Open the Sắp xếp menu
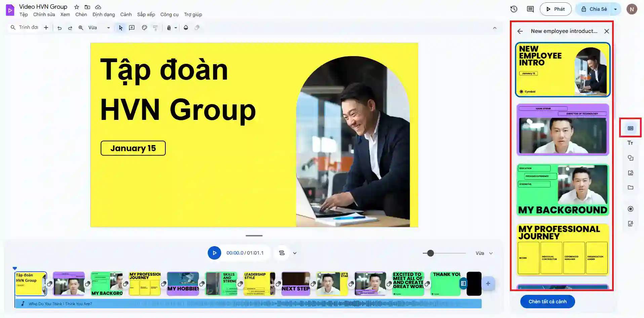The height and width of the screenshot is (318, 644). point(146,14)
